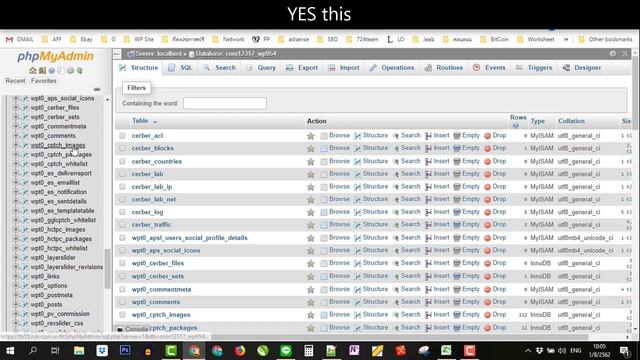The width and height of the screenshot is (640, 360).
Task: Focus the Containing the word filter field
Action: (x=225, y=103)
